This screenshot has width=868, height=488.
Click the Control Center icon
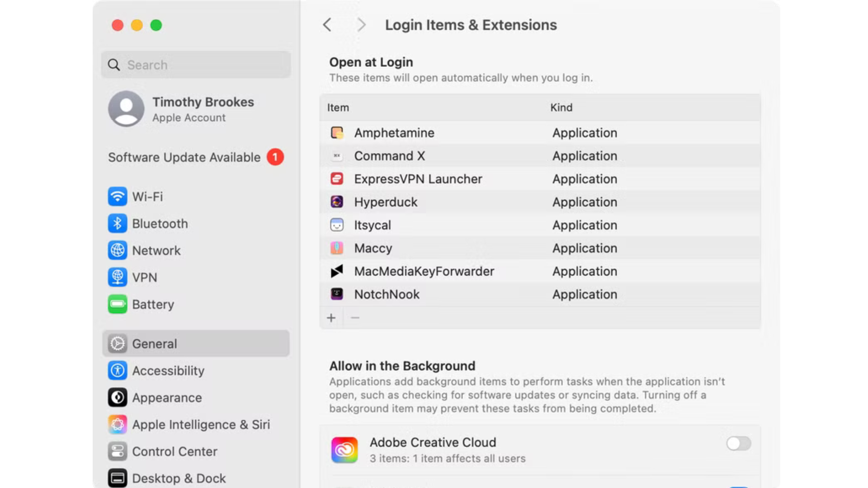[x=118, y=451]
